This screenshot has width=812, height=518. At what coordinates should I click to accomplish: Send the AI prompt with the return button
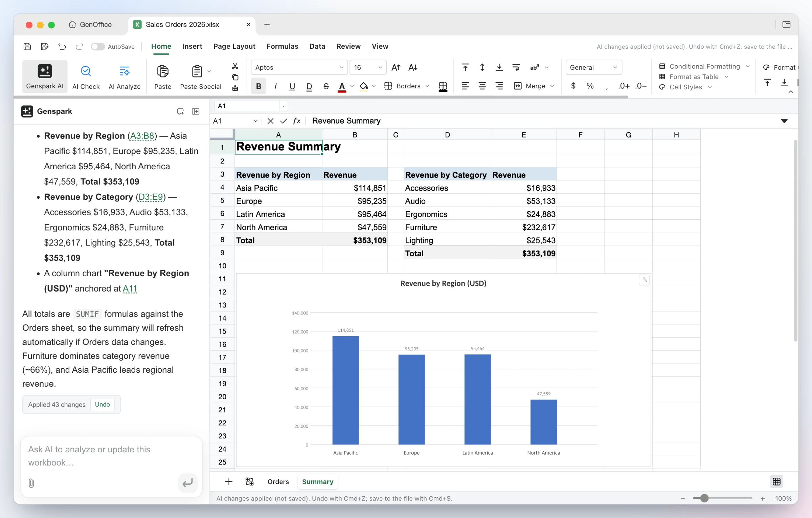click(x=187, y=483)
